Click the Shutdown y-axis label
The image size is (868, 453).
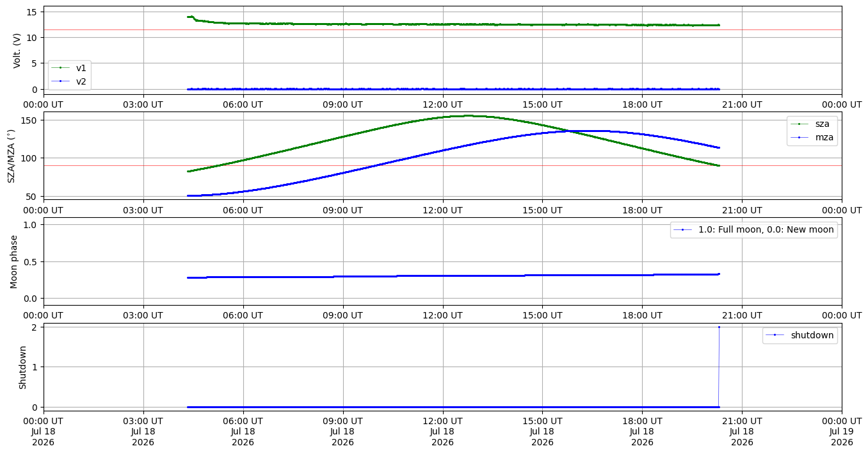point(22,367)
